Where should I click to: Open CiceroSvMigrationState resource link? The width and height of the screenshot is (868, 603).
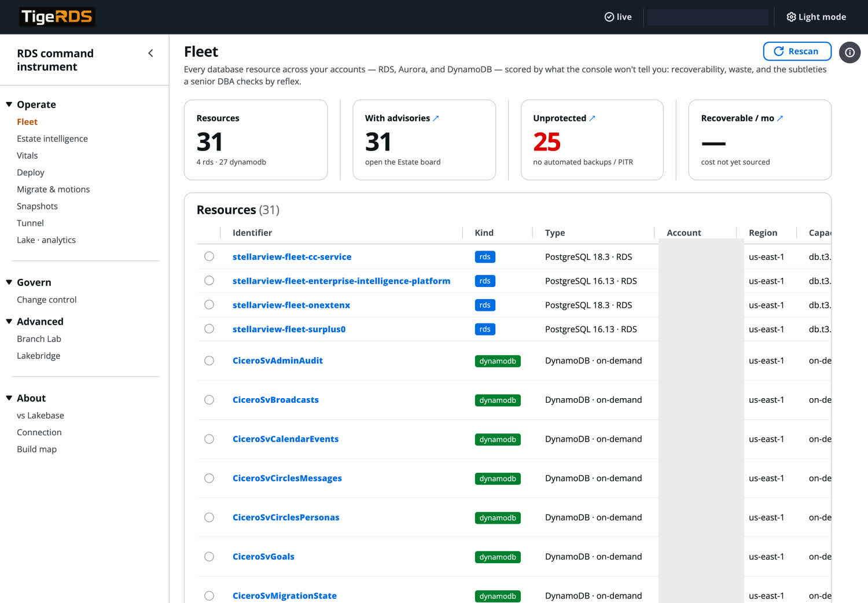(x=284, y=596)
